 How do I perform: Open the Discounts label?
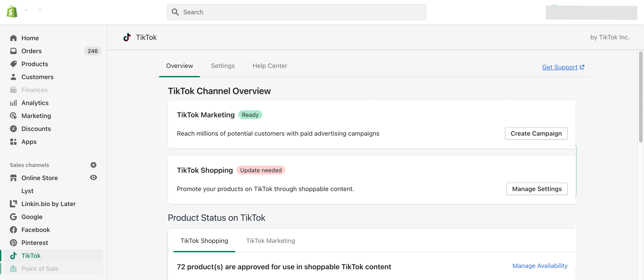(x=36, y=129)
